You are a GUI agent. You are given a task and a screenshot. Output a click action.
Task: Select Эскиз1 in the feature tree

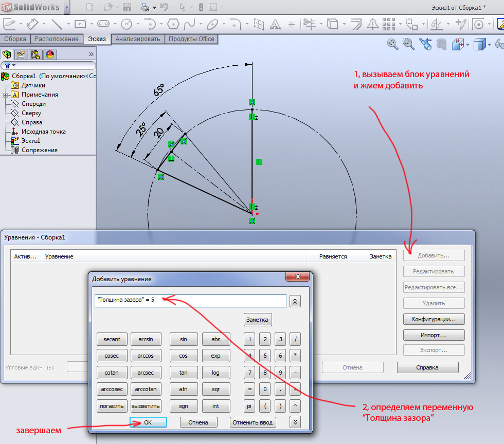30,141
